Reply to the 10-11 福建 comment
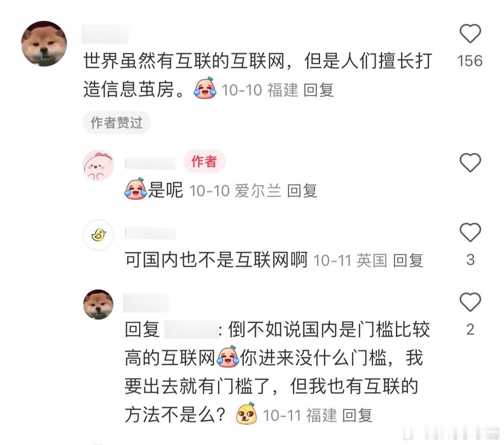Viewport: 504px width, 445px height. 358,415
